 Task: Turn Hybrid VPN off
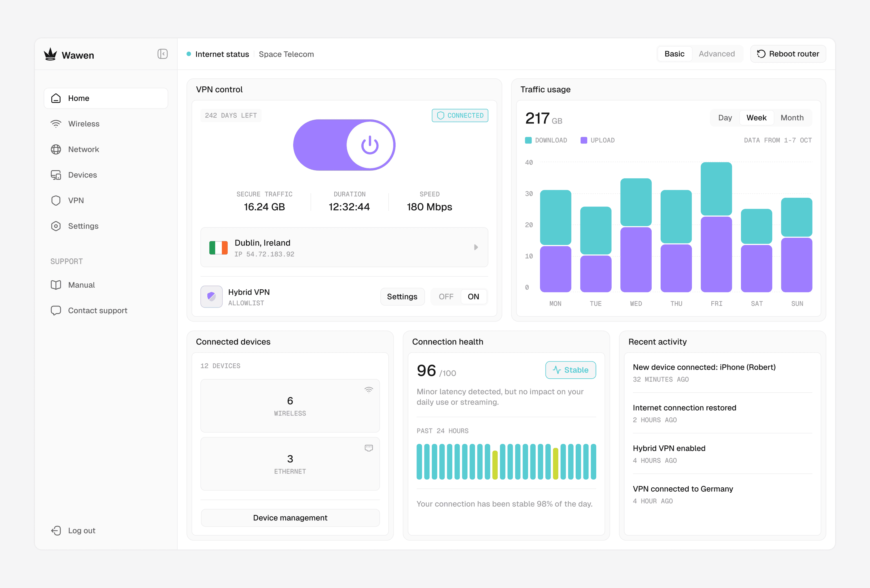point(446,296)
